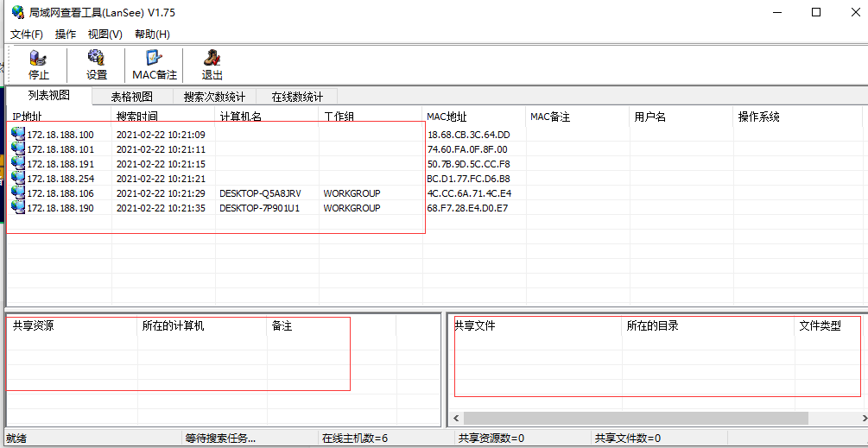Select the DESKTOP-Q5A8JRV computer name entry
Screen dimensions: 868x448
tap(260, 193)
